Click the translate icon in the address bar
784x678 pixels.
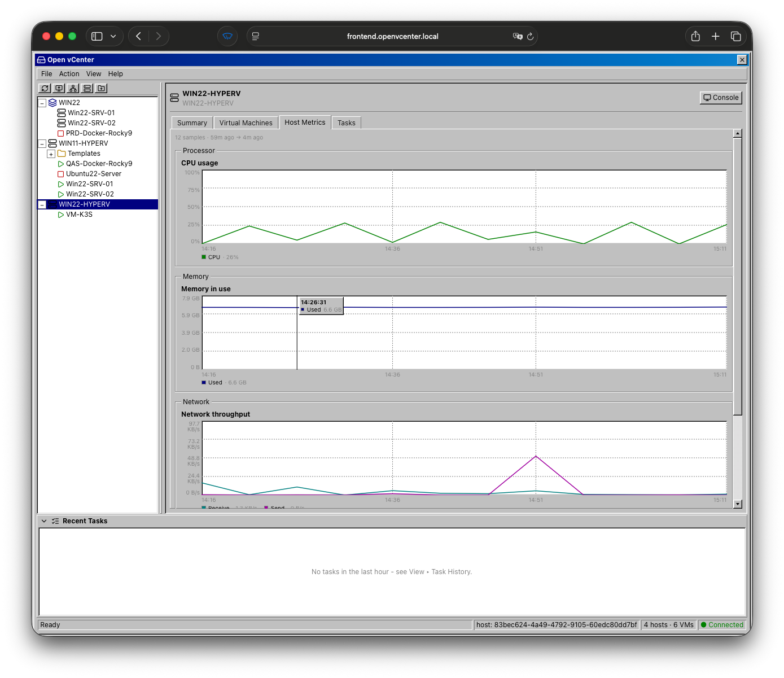point(518,36)
